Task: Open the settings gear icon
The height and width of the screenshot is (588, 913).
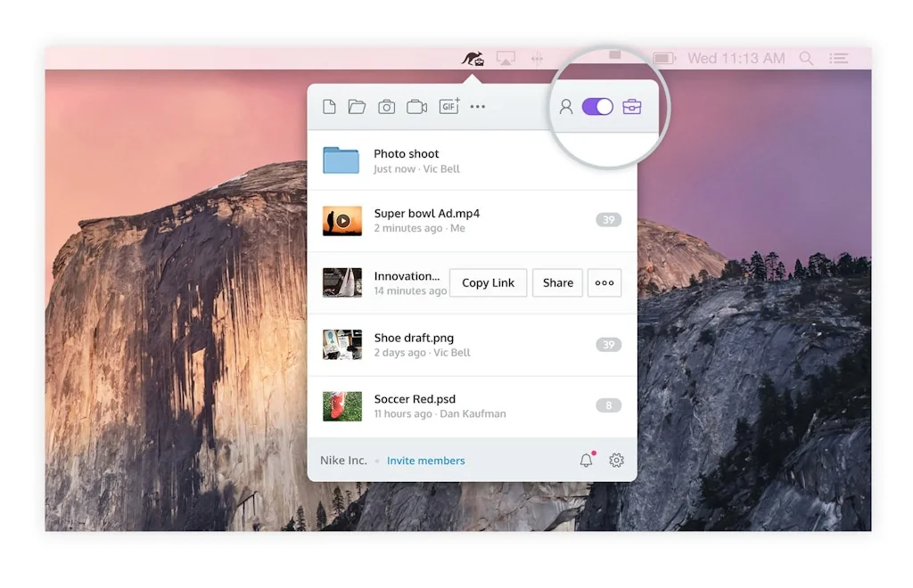Action: tap(616, 460)
